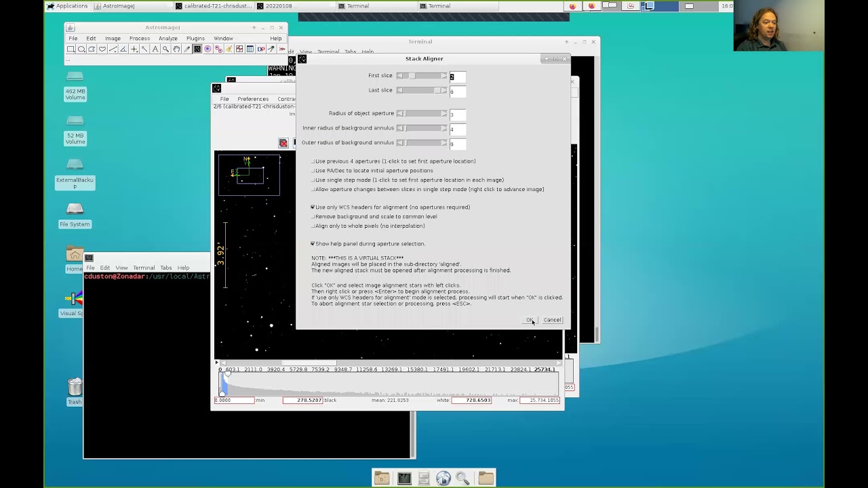Viewport: 868px width, 488px height.
Task: Adjust the Radius of object aperture slider
Action: (422, 113)
